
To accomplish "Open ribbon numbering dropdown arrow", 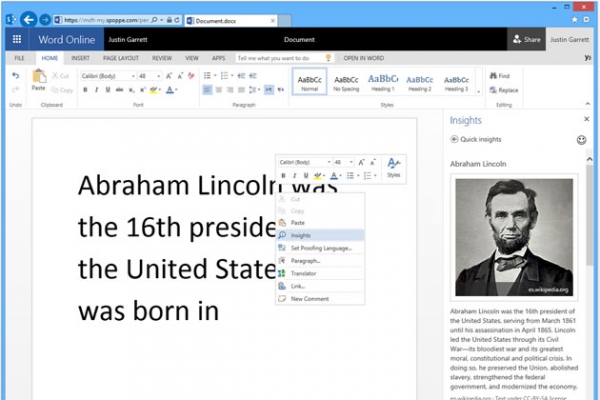I will 232,75.
